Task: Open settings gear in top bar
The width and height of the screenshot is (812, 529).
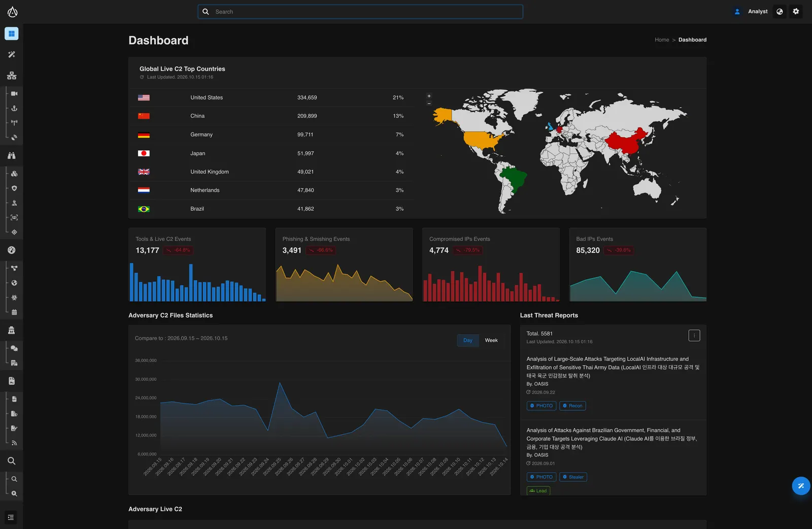Action: [796, 12]
